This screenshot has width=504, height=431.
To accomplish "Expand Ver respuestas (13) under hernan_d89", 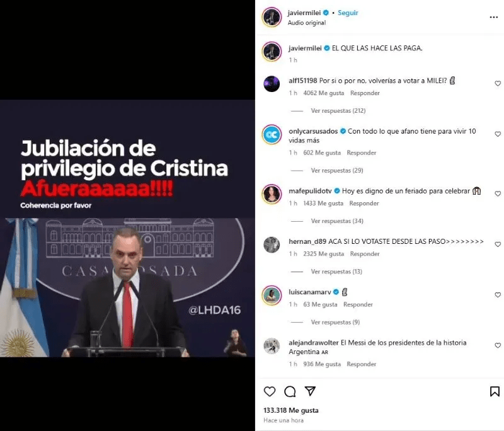I will (336, 272).
